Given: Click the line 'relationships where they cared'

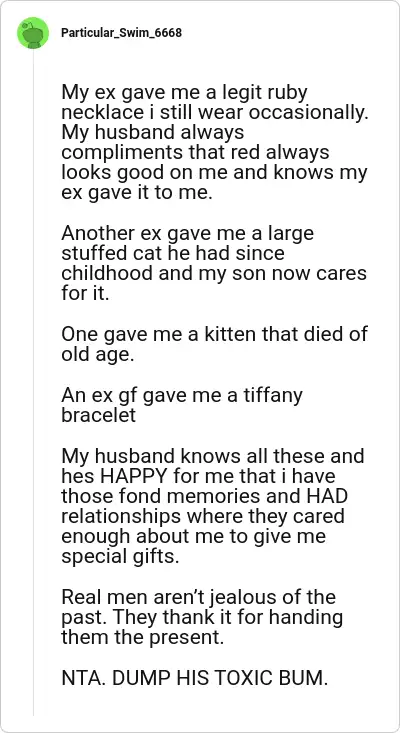Looking at the screenshot, I should pyautogui.click(x=203, y=517).
